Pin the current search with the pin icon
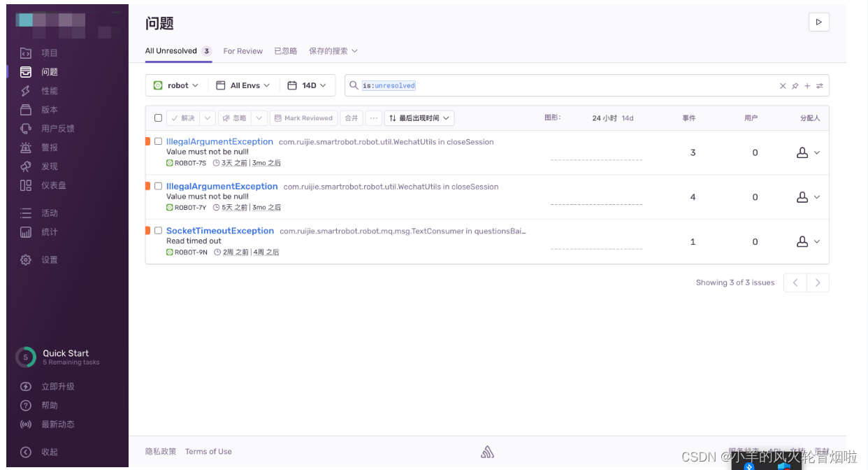 (795, 86)
